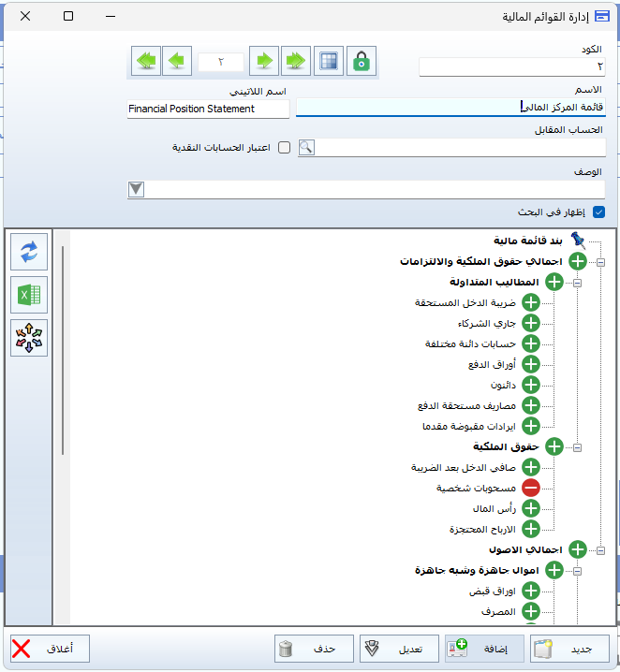Select the ضريبة الدخل المستحقة item

465,302
